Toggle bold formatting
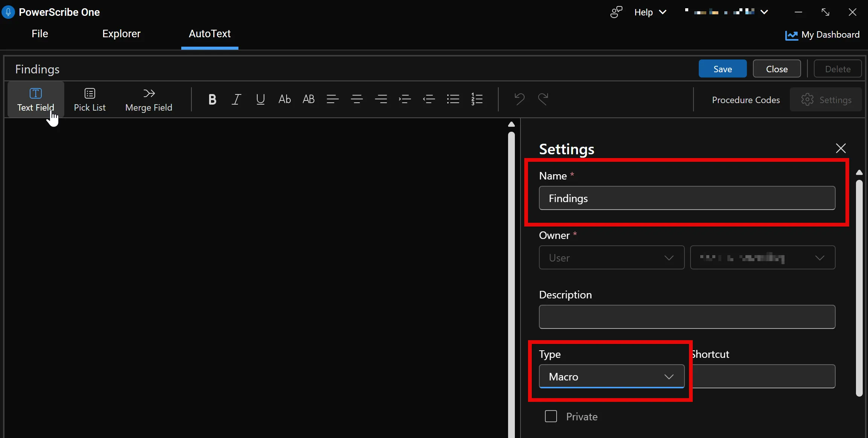Image resolution: width=868 pixels, height=438 pixels. tap(212, 99)
